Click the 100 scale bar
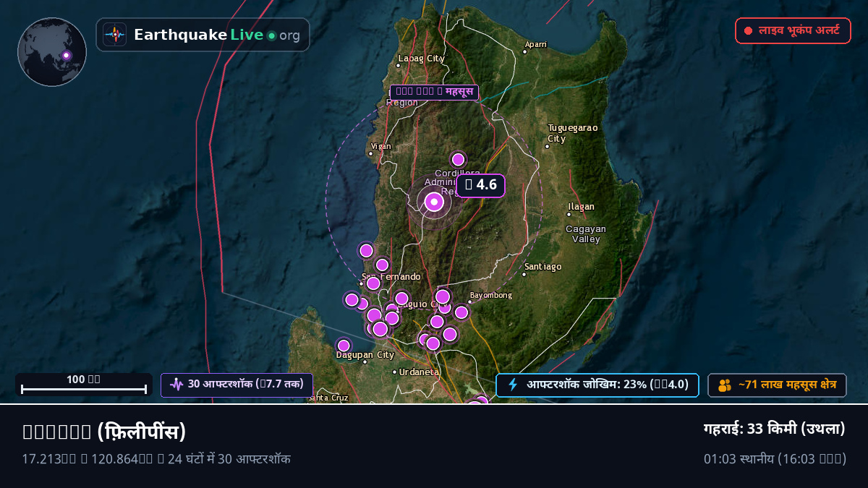868x488 pixels. pyautogui.click(x=84, y=385)
